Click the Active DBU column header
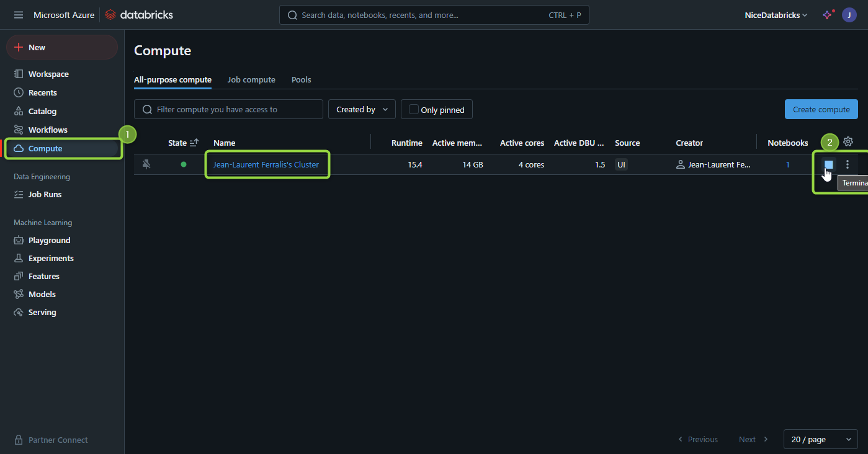 pos(579,143)
